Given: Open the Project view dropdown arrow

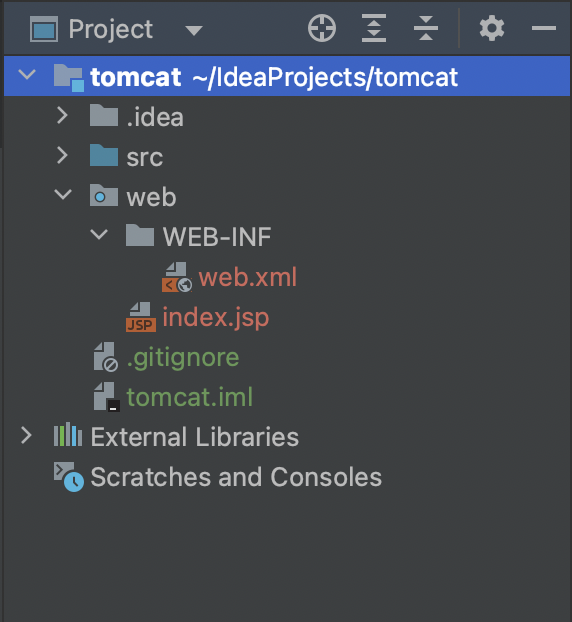Looking at the screenshot, I should click(194, 30).
